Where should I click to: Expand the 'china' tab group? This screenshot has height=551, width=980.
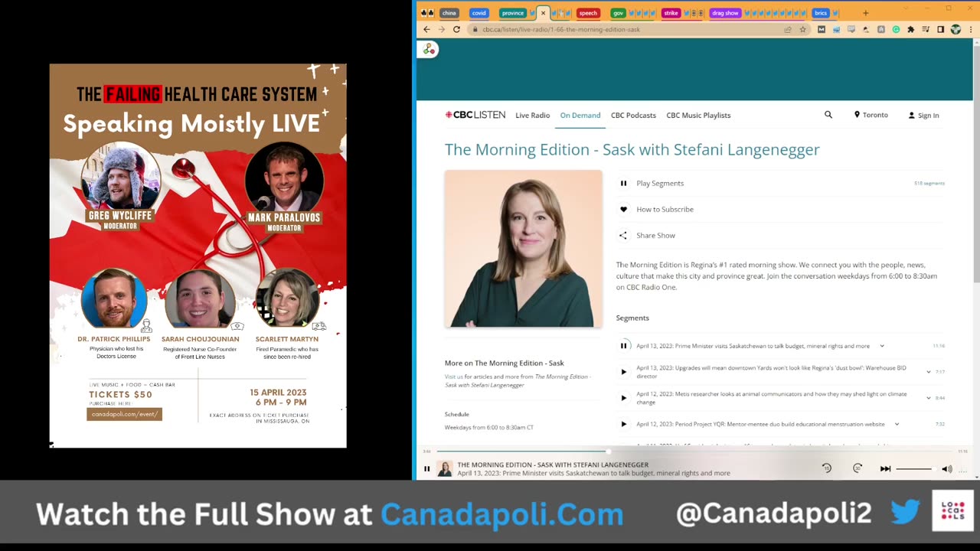449,13
